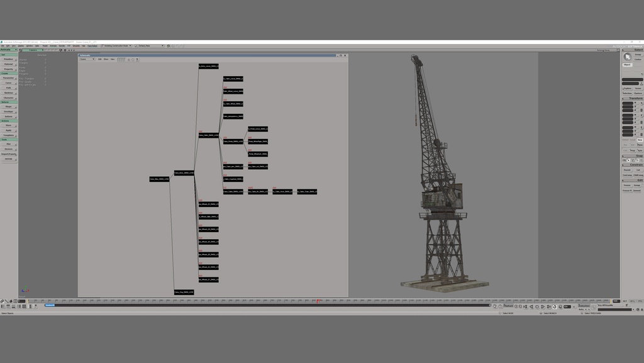Open Schematic help with the question mark icon
The image size is (644, 363).
(x=138, y=58)
